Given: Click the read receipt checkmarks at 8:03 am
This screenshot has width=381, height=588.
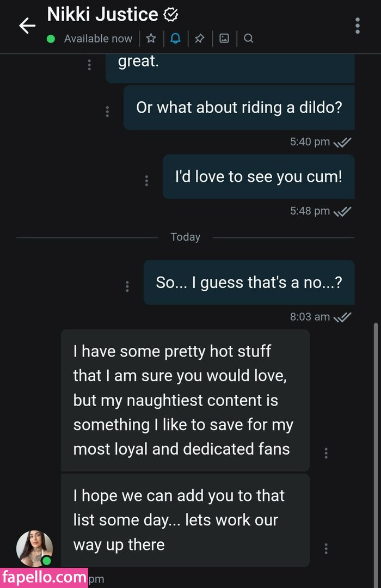Looking at the screenshot, I should click(x=342, y=317).
